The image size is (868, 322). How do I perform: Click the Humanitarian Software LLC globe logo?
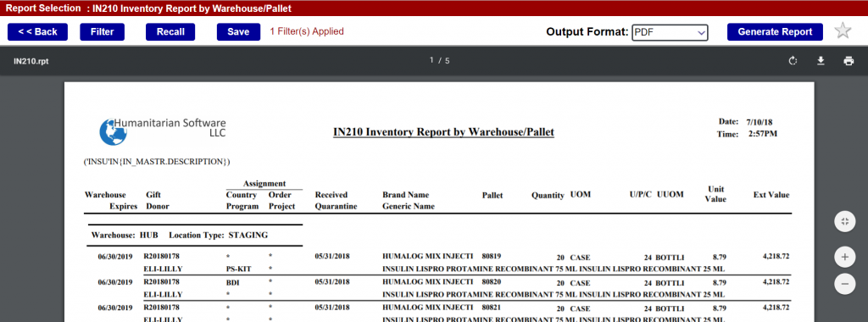(x=113, y=131)
